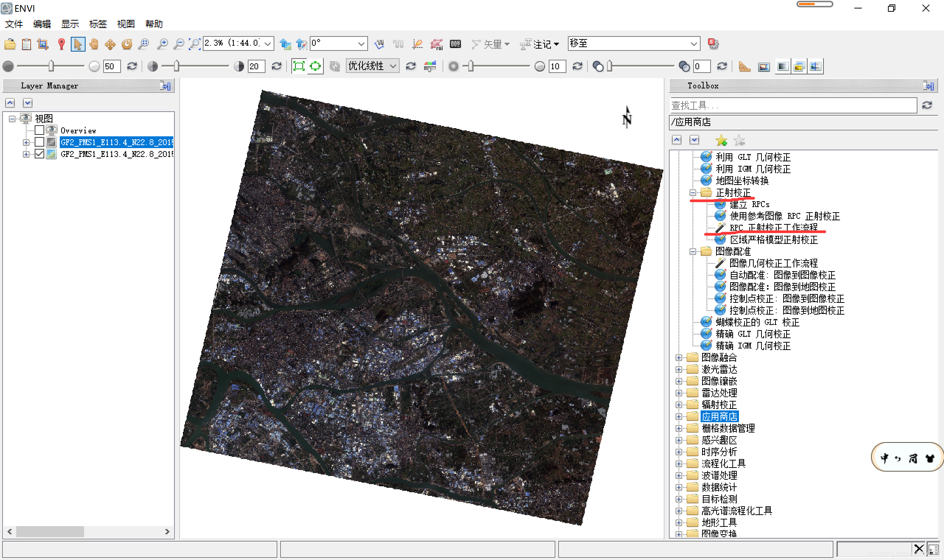Image resolution: width=944 pixels, height=560 pixels.
Task: Open the 优化线性 stretch type dropdown
Action: coord(372,66)
